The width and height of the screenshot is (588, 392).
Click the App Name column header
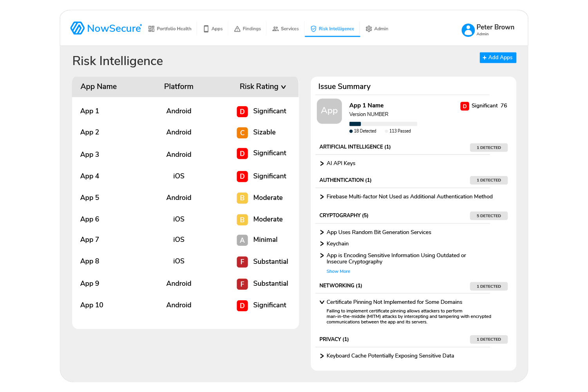(99, 87)
